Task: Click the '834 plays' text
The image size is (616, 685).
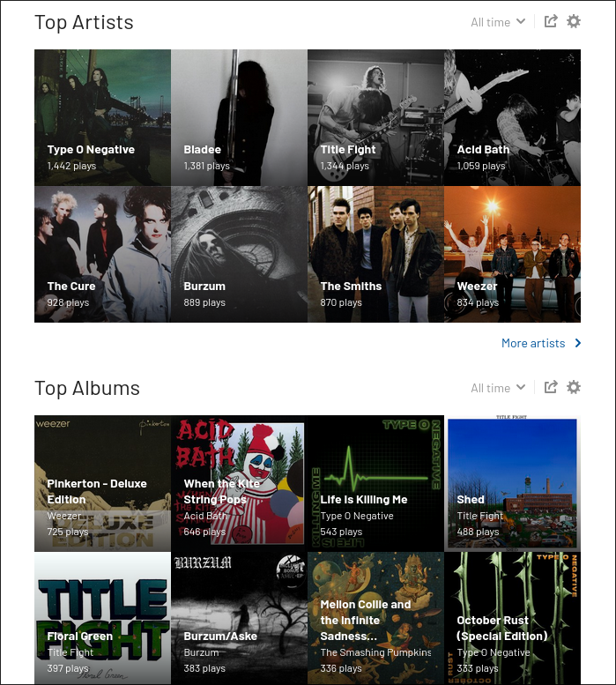Action: (x=478, y=302)
